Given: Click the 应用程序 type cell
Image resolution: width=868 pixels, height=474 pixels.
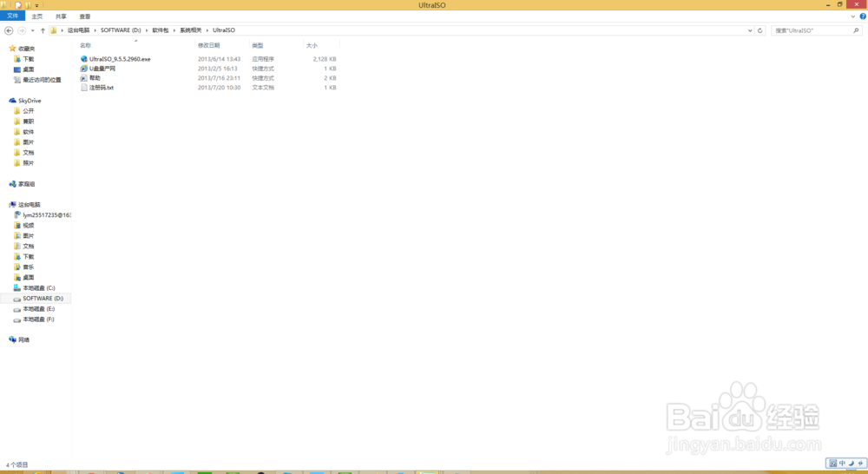Looking at the screenshot, I should tap(263, 59).
